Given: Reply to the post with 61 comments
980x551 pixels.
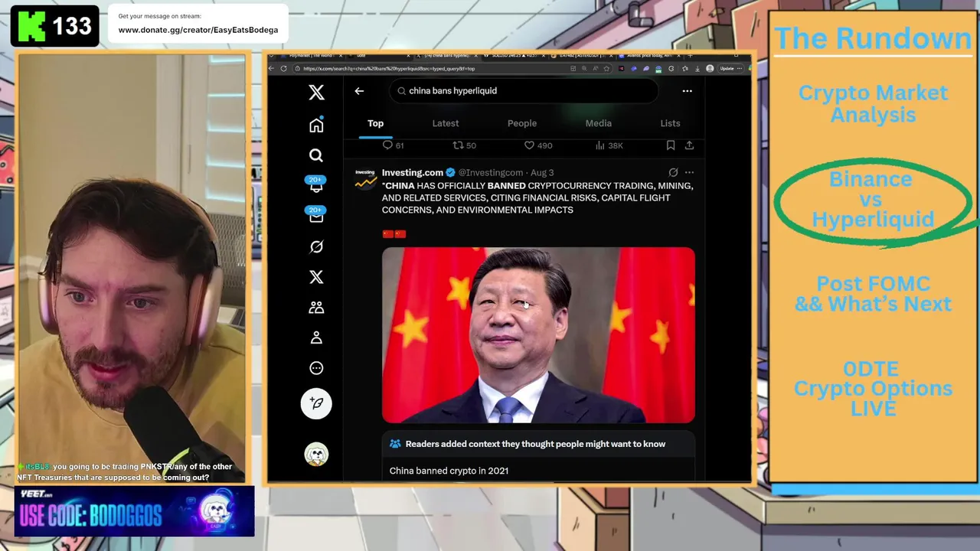Looking at the screenshot, I should [x=393, y=145].
